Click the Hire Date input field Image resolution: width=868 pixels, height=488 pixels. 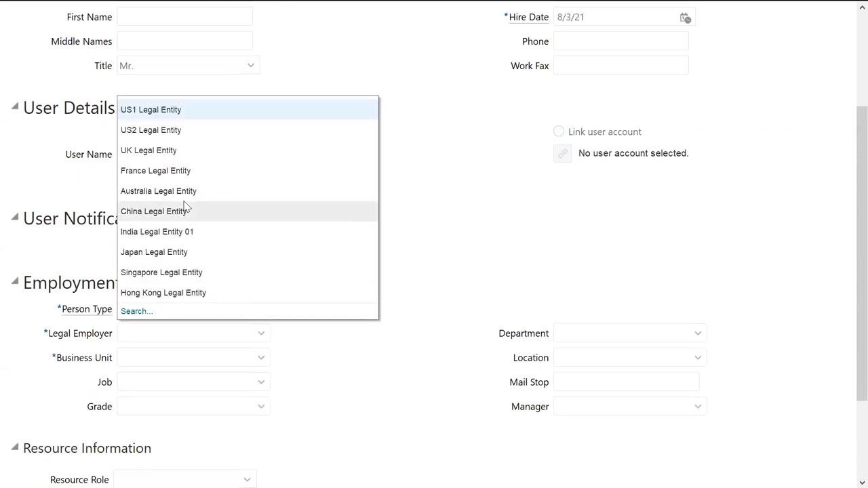point(616,18)
